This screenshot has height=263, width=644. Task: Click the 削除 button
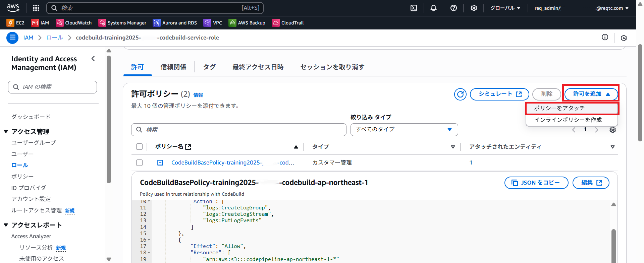[x=547, y=94]
